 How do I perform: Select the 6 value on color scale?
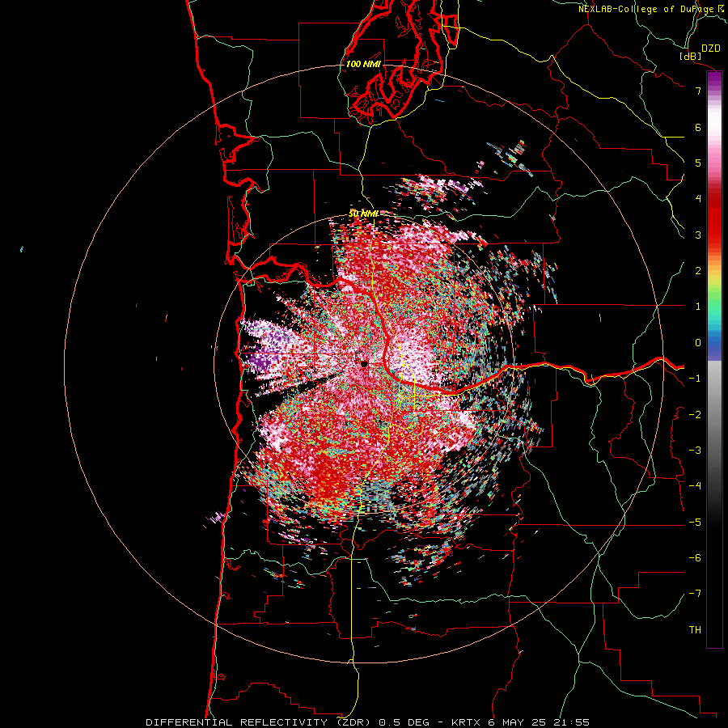coord(698,127)
